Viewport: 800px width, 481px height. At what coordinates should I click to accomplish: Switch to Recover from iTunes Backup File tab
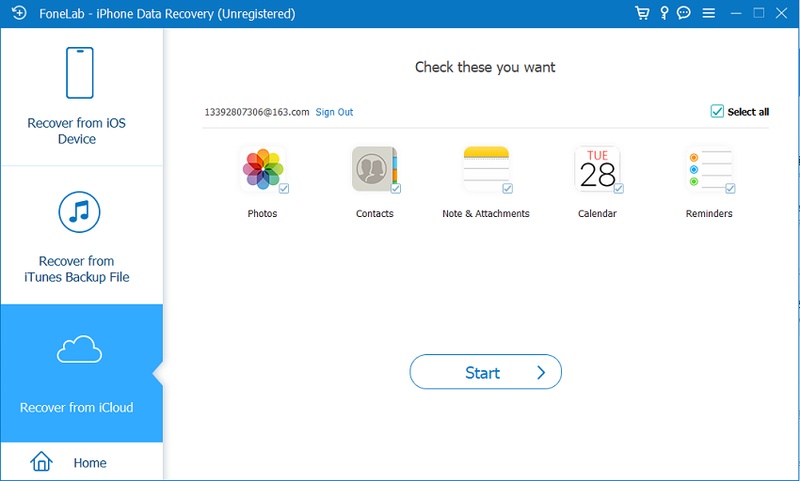tap(82, 235)
